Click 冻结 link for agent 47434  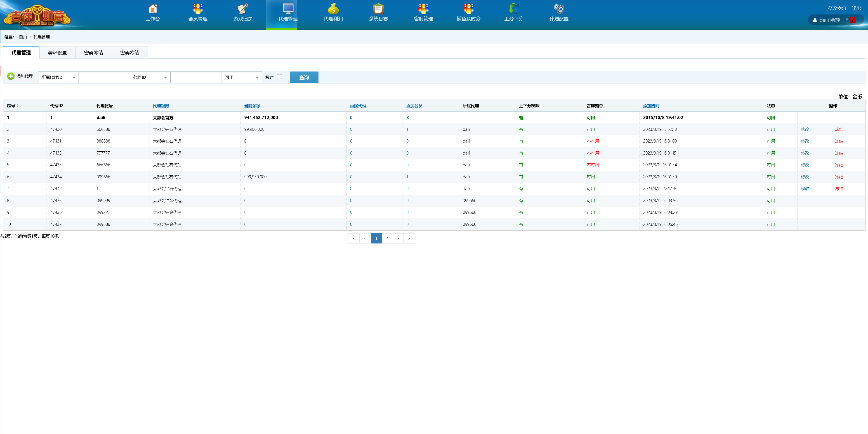(839, 177)
